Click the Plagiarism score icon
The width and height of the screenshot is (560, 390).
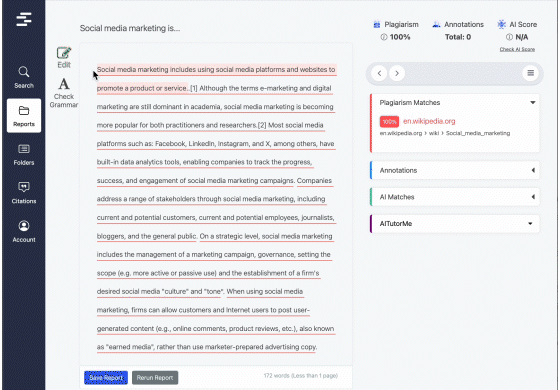pyautogui.click(x=377, y=24)
